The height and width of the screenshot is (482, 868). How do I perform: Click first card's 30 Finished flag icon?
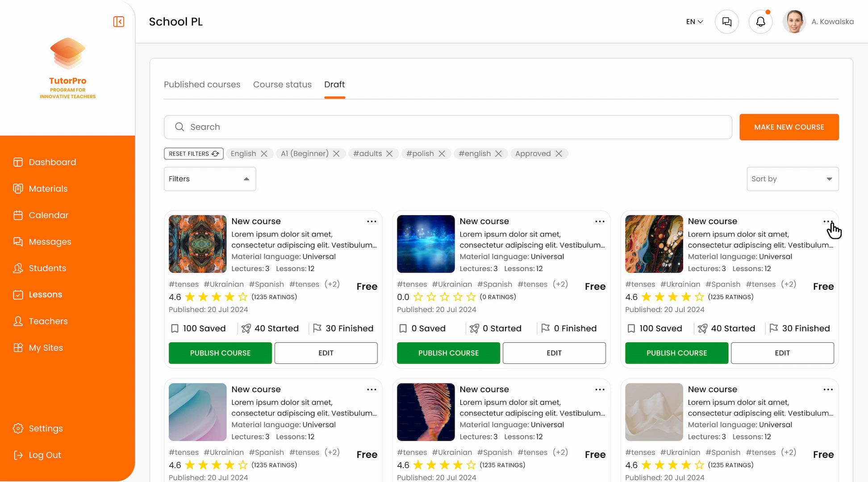[317, 328]
